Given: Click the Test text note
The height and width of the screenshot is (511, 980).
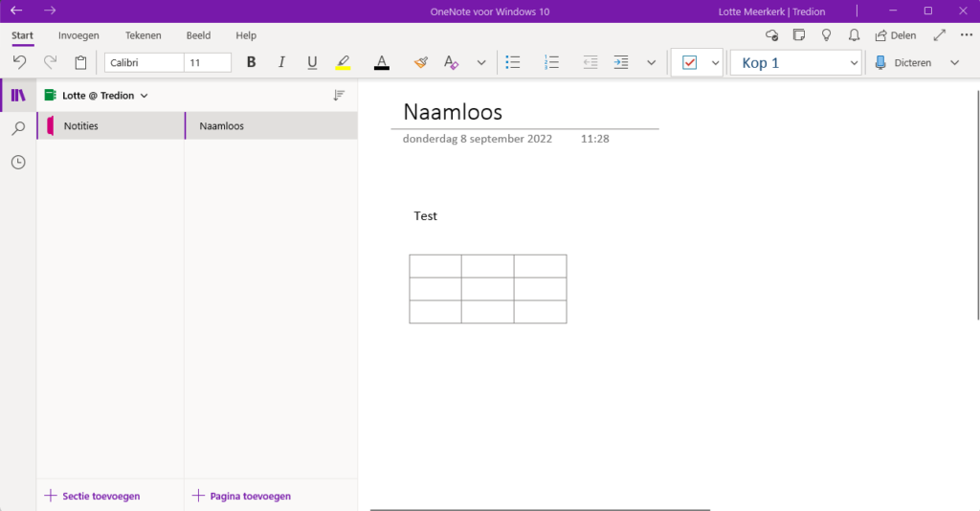Looking at the screenshot, I should (x=425, y=216).
